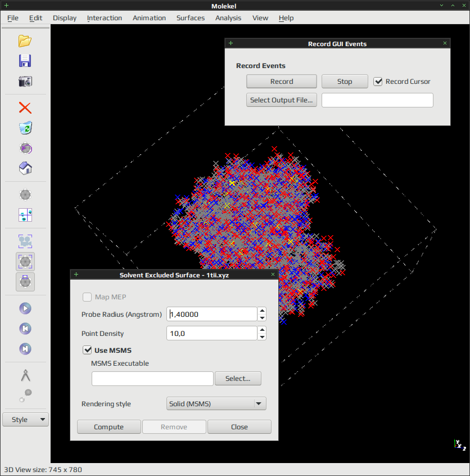470x476 pixels.
Task: Click the Close button in surface dialog
Action: [x=239, y=427]
